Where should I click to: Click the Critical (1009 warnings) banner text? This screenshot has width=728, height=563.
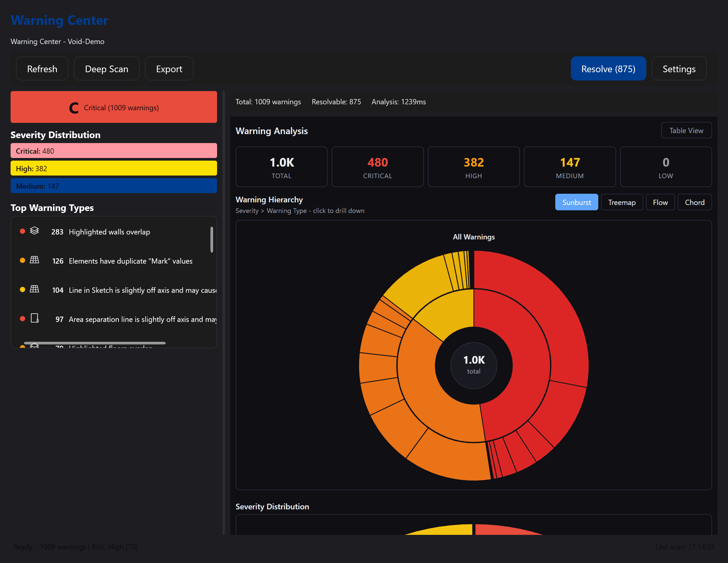click(x=121, y=108)
